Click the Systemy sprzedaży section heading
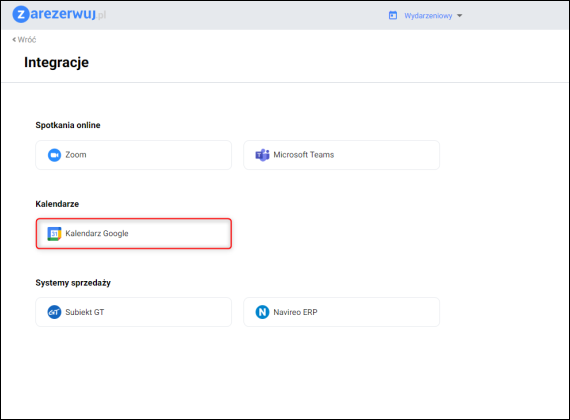This screenshot has width=570, height=420. coord(73,283)
